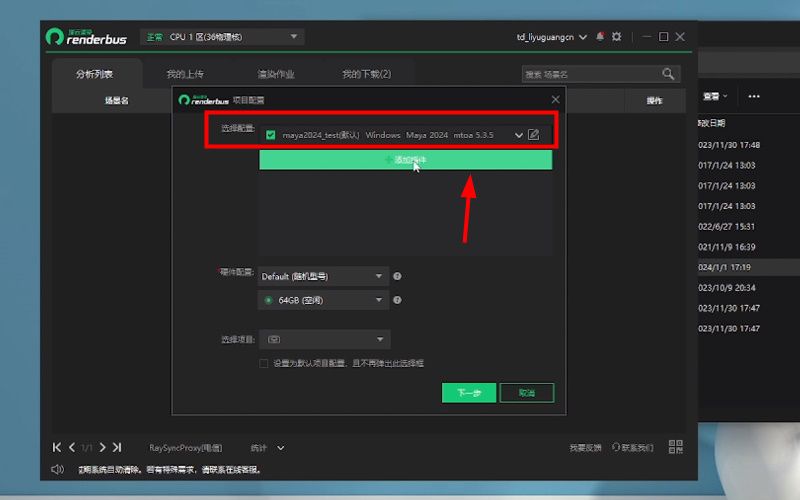The height and width of the screenshot is (500, 800).
Task: Tick the set as default project configuration checkbox
Action: tap(264, 363)
